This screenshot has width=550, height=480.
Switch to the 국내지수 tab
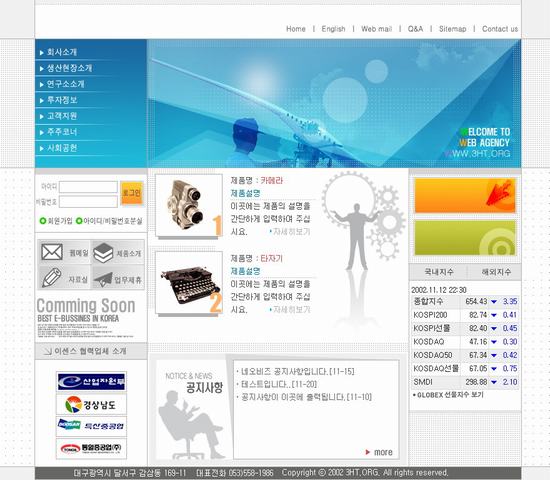439,272
